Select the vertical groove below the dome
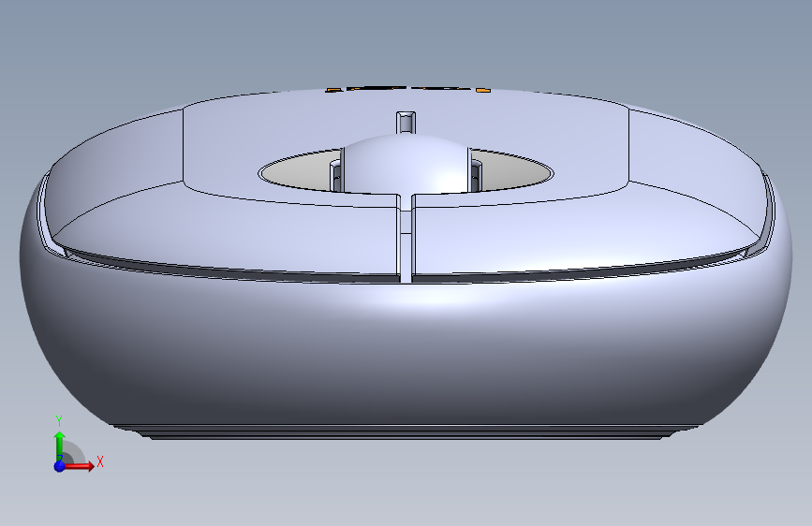 (x=406, y=238)
